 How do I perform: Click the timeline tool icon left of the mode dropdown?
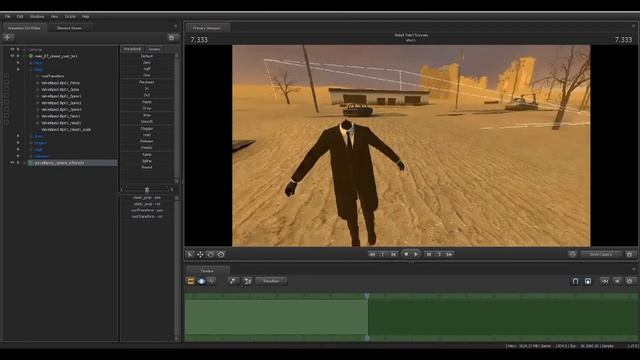coord(247,281)
